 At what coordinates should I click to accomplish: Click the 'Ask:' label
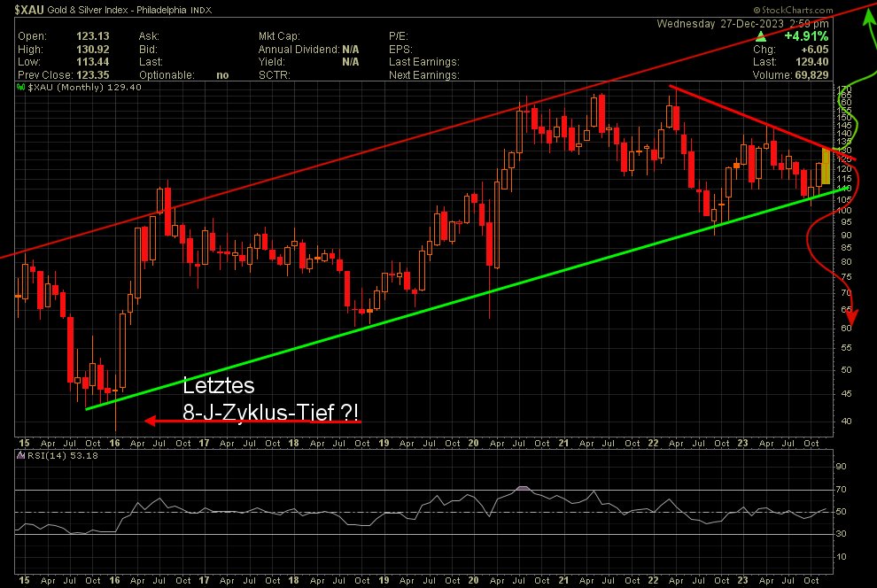point(149,36)
